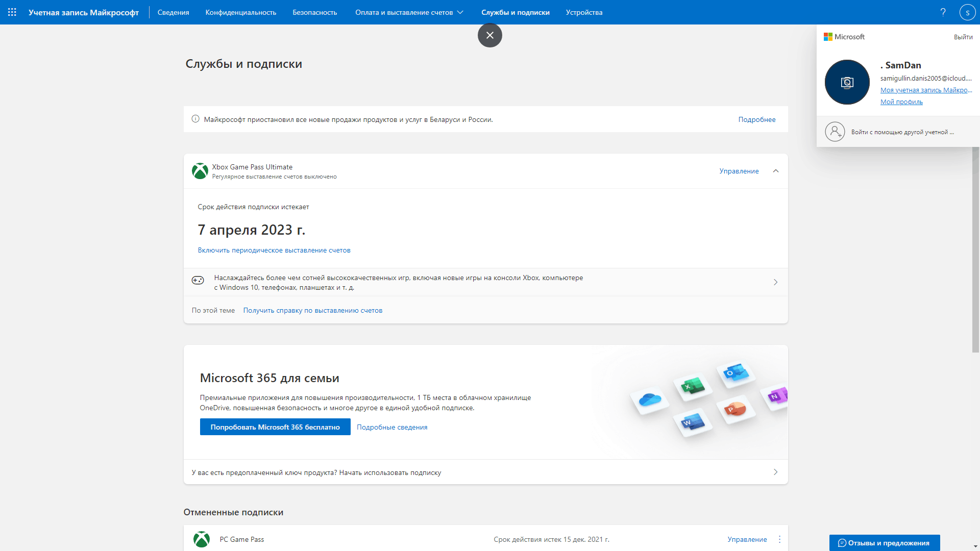Click the Учетная запись Майкрософт title

[x=84, y=12]
